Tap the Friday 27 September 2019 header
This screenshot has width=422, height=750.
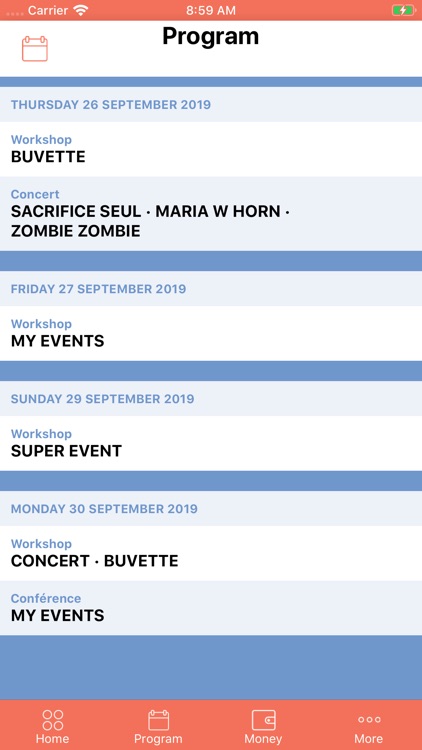click(211, 289)
